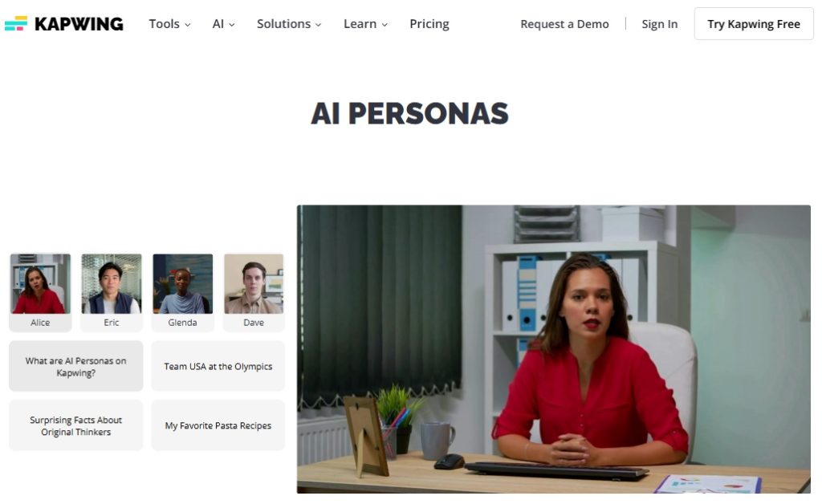
Task: Select 'Surprising Facts About Original Thinkers' prompt
Action: [76, 425]
